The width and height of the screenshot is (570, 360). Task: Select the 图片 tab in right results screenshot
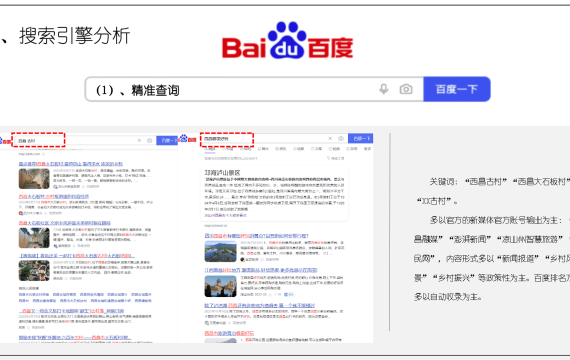pyautogui.click(x=264, y=149)
